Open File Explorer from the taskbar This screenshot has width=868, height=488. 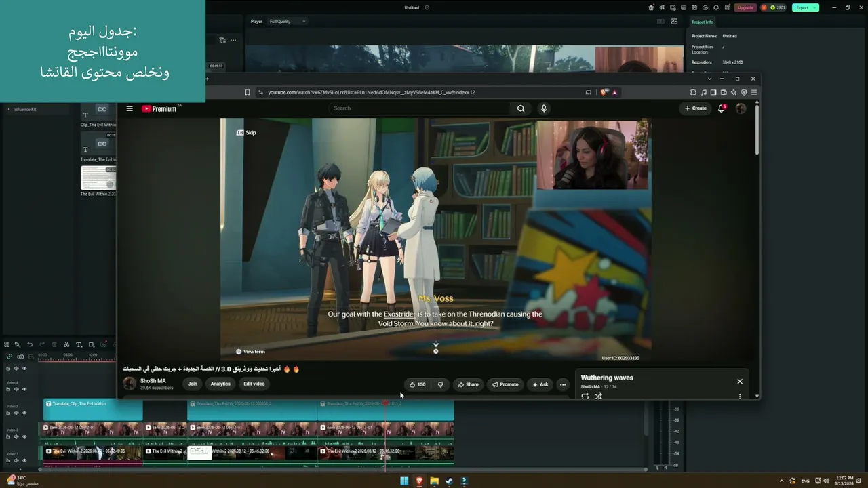click(434, 481)
